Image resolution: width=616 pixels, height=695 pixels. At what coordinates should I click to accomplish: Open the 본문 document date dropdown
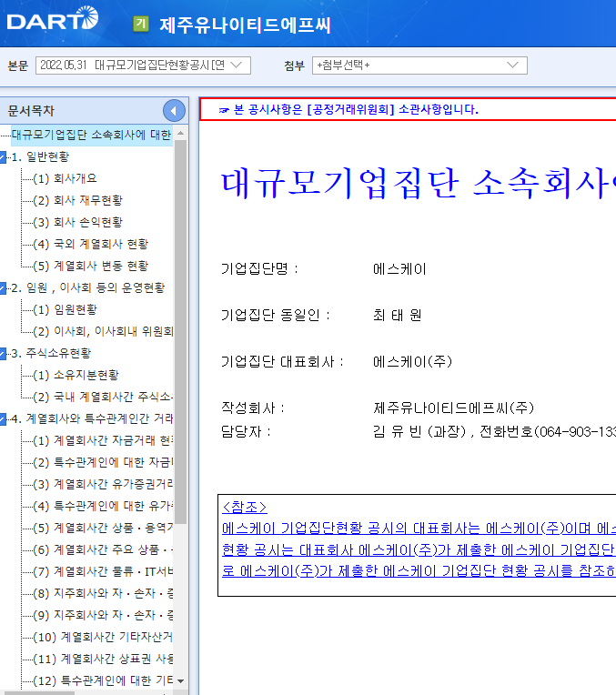pyautogui.click(x=143, y=65)
